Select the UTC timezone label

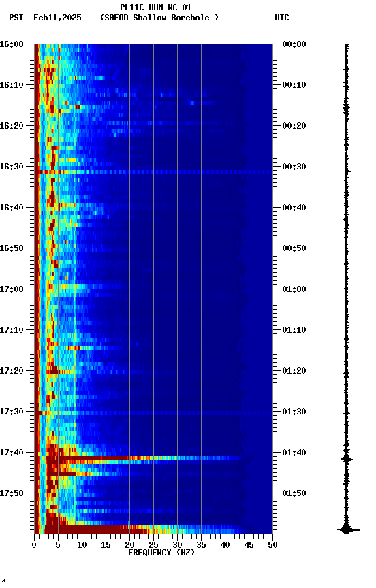coord(282,18)
